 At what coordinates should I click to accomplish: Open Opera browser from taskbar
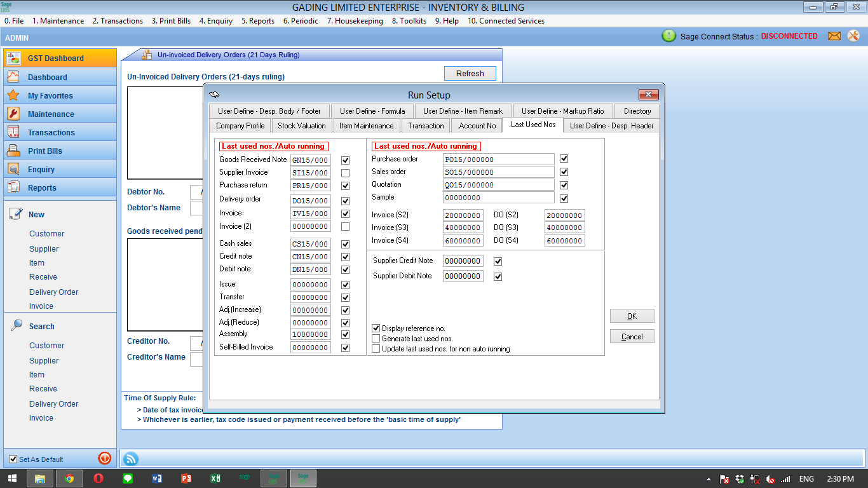[98, 478]
